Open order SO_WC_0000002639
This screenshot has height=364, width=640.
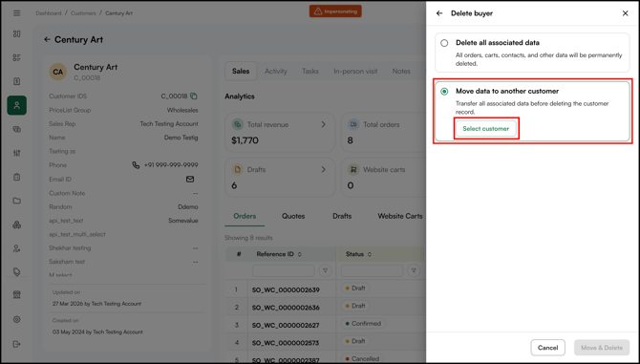tap(286, 289)
